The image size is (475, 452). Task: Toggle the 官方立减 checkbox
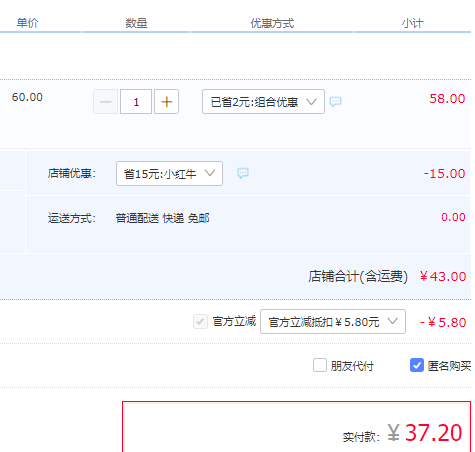[x=200, y=322]
